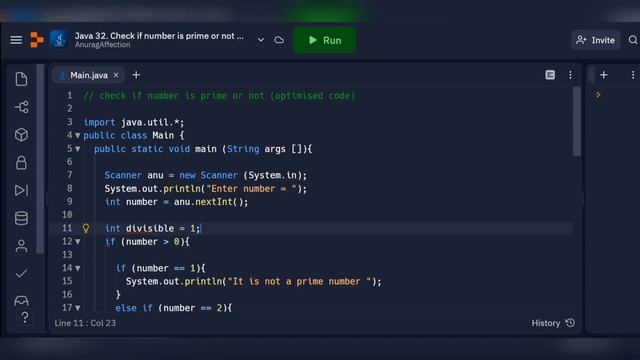
Task: Expand the repl title dropdown chevron
Action: pyautogui.click(x=260, y=40)
